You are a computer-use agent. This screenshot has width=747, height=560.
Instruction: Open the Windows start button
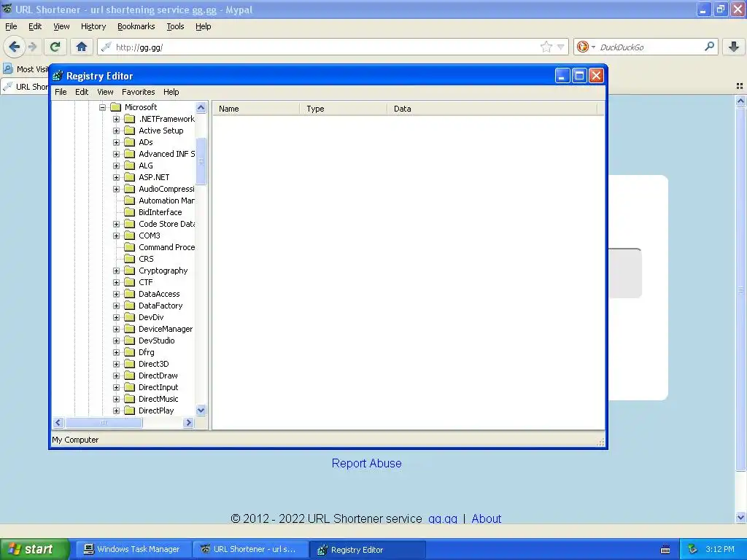pyautogui.click(x=34, y=550)
